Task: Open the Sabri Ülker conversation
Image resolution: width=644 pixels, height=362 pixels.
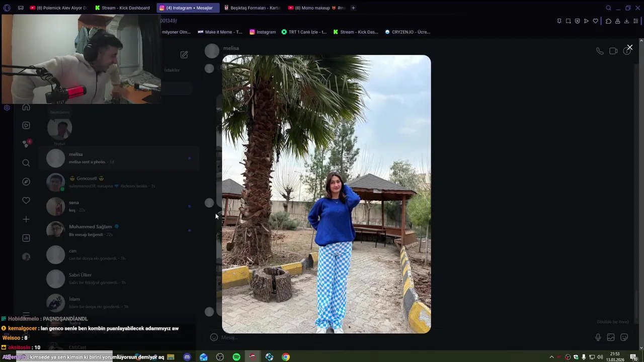Action: tap(119, 279)
